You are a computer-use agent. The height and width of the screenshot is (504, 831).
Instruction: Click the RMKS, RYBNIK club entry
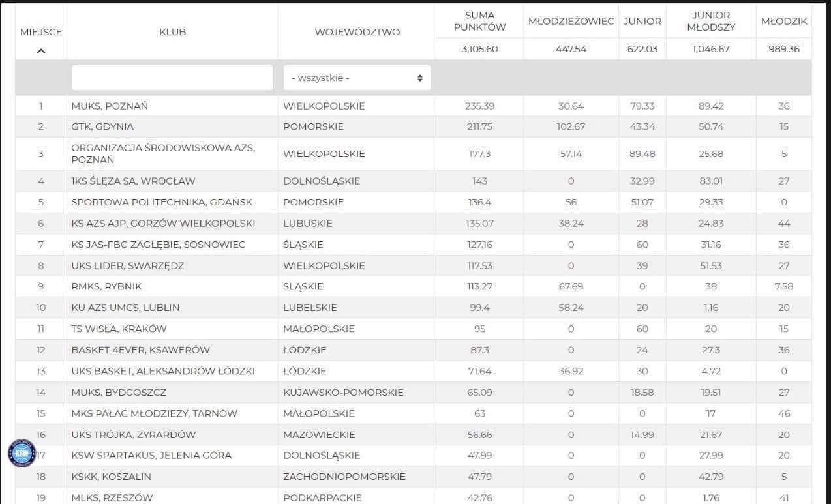[106, 286]
